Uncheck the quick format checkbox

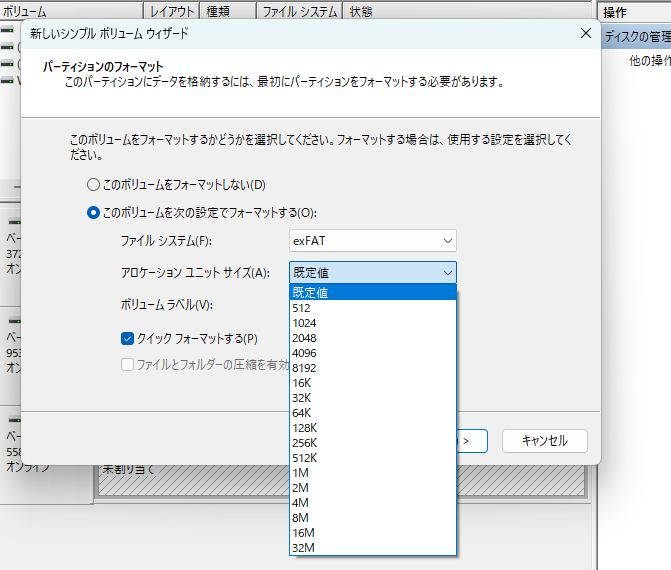coord(127,338)
